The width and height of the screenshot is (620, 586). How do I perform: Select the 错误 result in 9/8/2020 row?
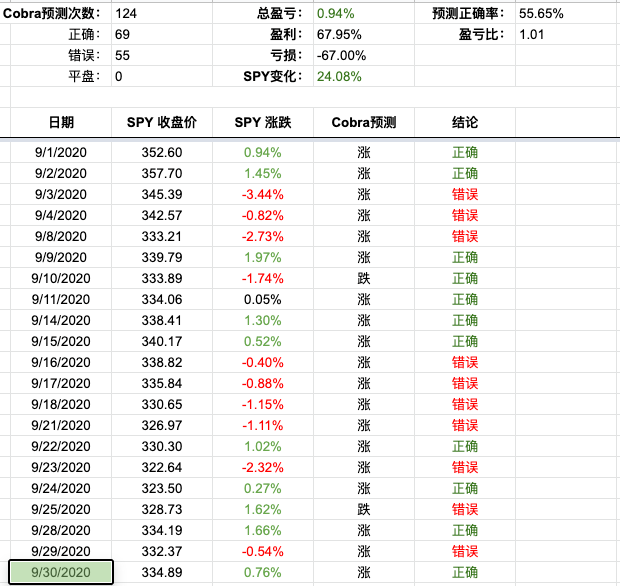(x=465, y=236)
